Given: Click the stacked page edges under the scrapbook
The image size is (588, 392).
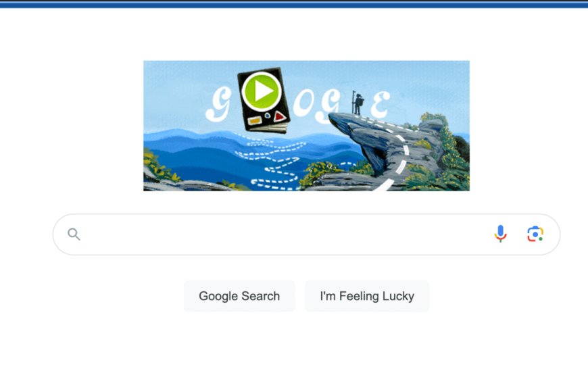Looking at the screenshot, I should (x=268, y=128).
